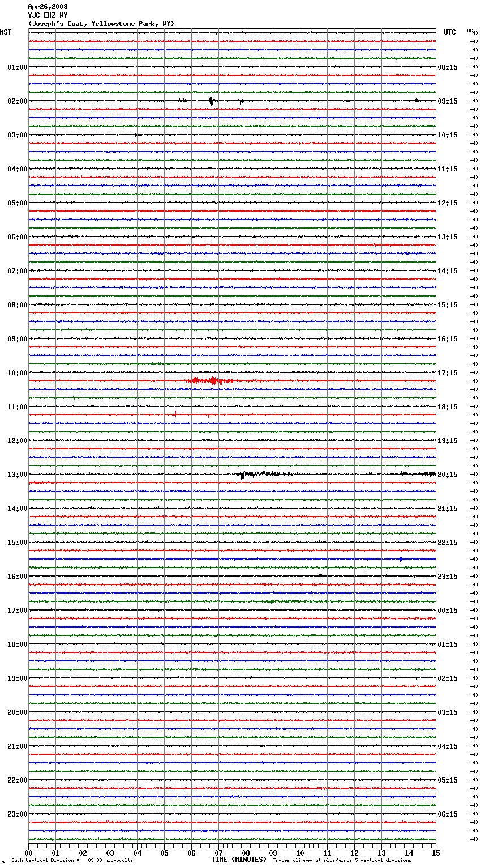This screenshot has width=481, height=868.
Task: Click the 'MST' column header
Action: pos(6,32)
